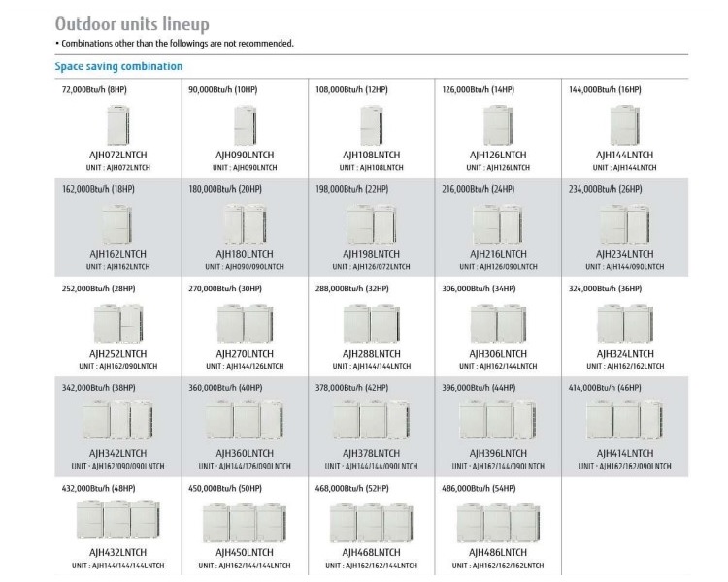
Task: Select the AJH198LNTCH model name label
Action: 372,254
